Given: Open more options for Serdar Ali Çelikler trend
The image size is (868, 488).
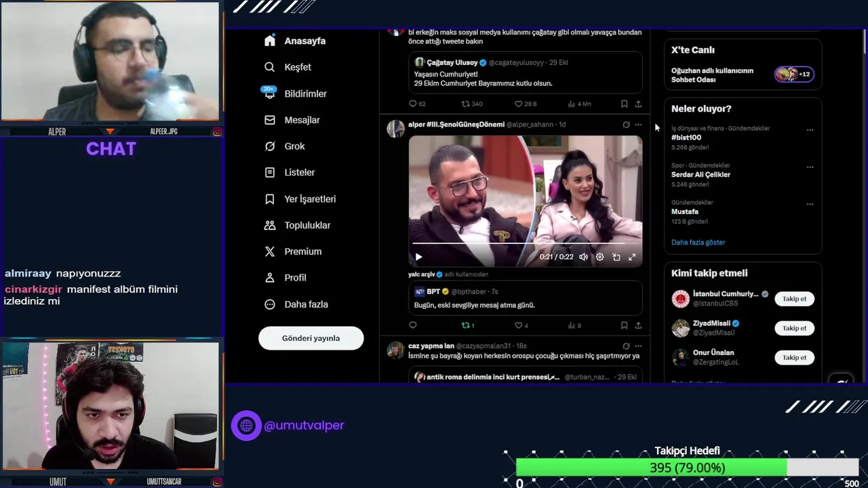Looking at the screenshot, I should 810,167.
